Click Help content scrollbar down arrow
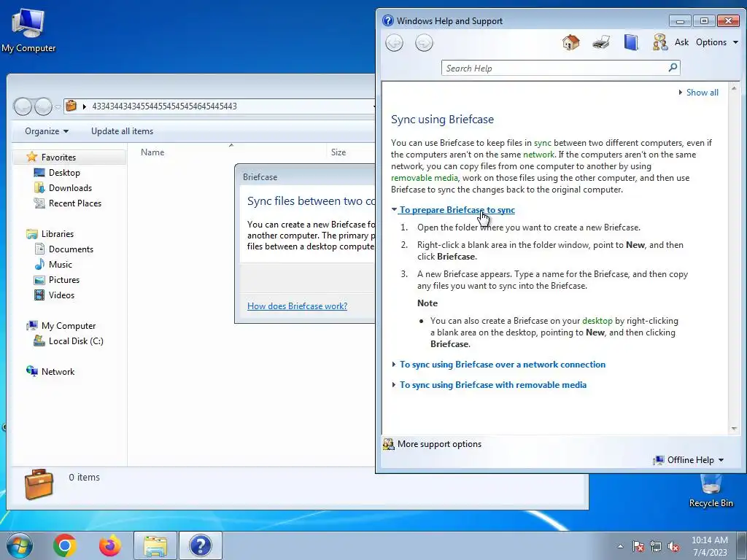 [x=734, y=429]
